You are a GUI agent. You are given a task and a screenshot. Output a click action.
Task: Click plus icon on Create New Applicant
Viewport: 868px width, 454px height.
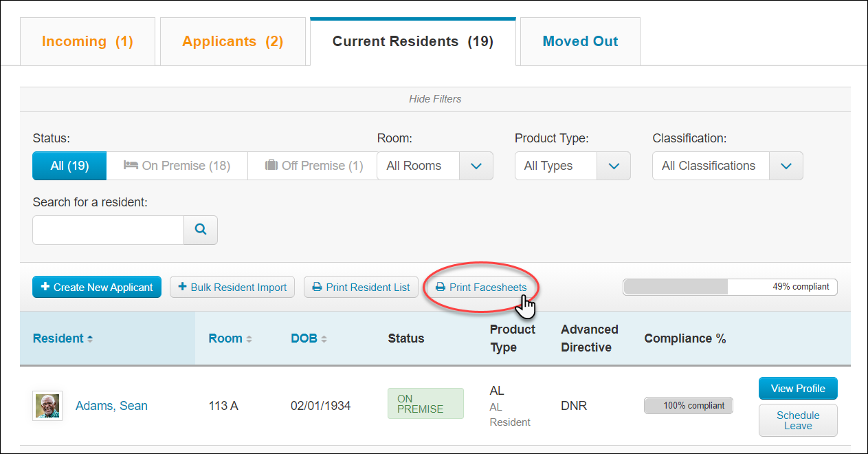tap(45, 287)
